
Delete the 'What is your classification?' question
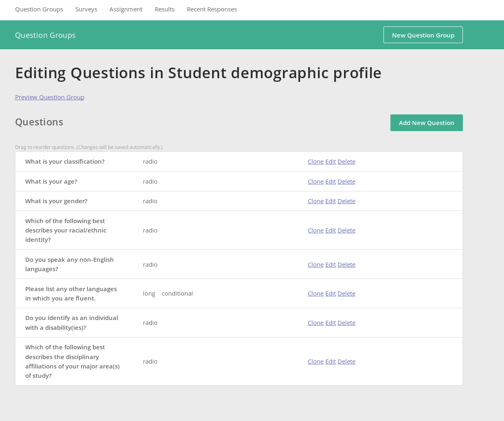[x=346, y=161]
